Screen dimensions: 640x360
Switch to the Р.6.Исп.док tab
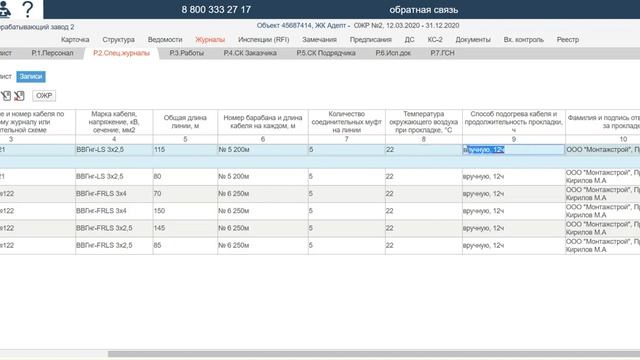click(x=393, y=53)
